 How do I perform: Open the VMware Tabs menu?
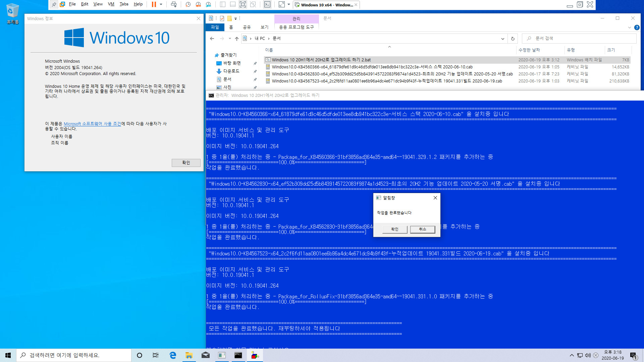click(124, 4)
